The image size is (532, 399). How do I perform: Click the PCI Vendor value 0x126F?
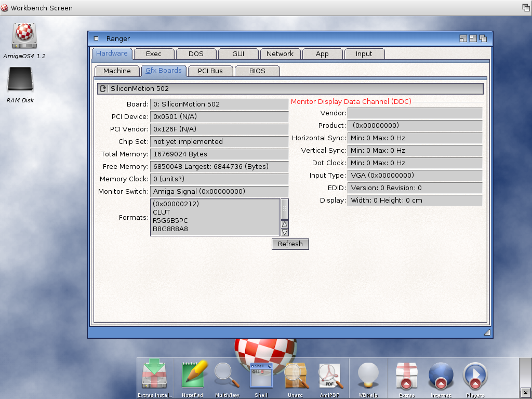point(219,129)
